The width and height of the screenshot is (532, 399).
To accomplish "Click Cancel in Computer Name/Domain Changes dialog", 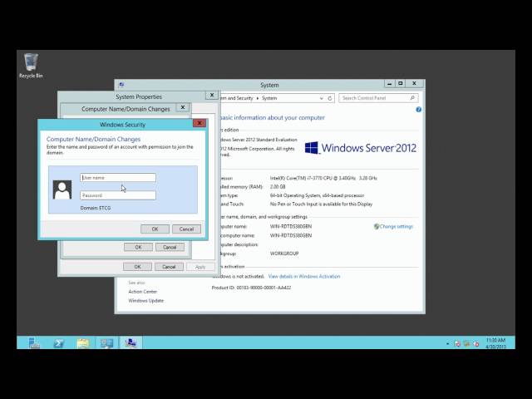I will click(x=170, y=247).
